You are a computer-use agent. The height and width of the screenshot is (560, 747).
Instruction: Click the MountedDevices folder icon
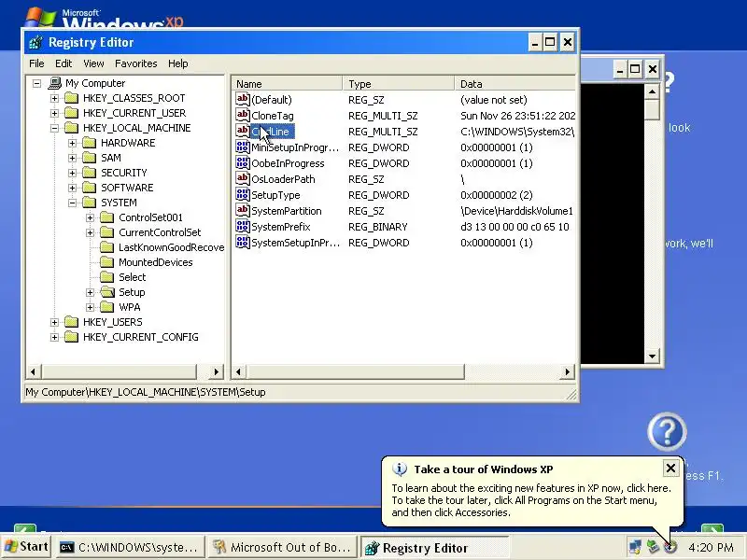coord(107,262)
